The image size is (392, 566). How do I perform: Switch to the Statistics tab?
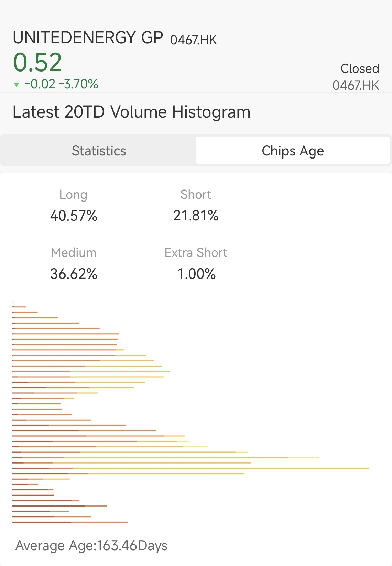click(x=99, y=151)
